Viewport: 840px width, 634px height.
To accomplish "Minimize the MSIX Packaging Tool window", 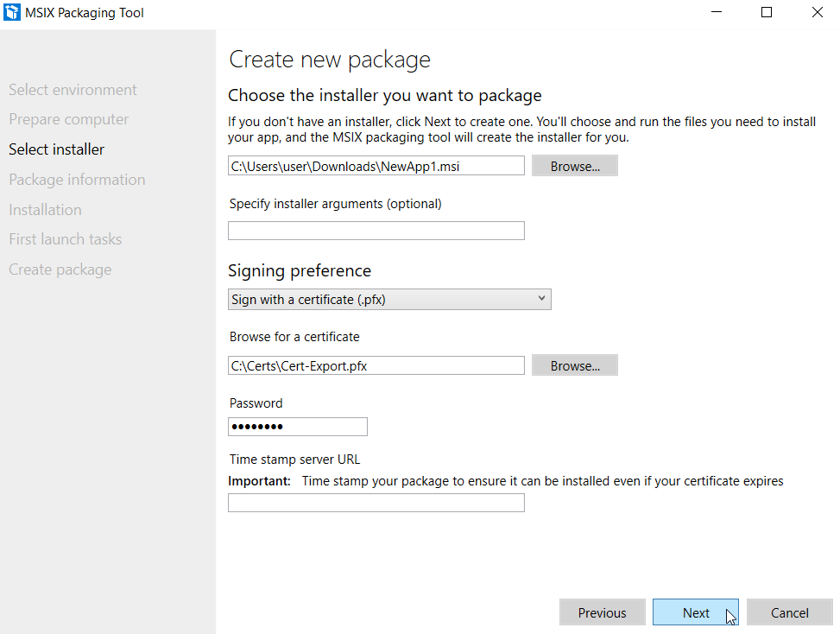I will coord(717,12).
